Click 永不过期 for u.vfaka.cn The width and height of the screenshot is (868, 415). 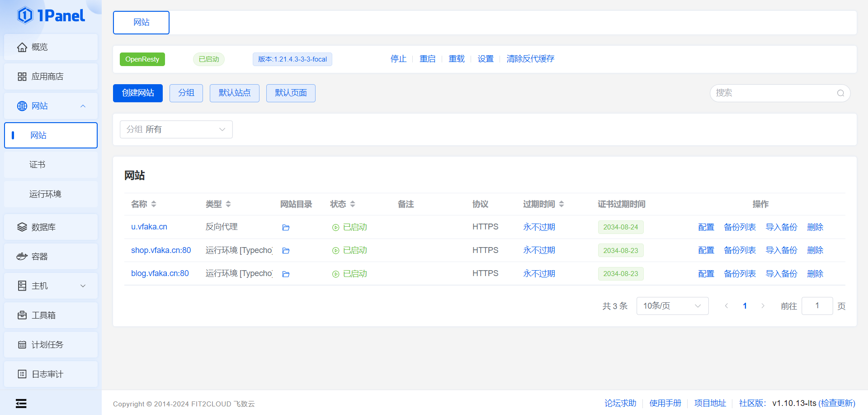[x=539, y=227]
